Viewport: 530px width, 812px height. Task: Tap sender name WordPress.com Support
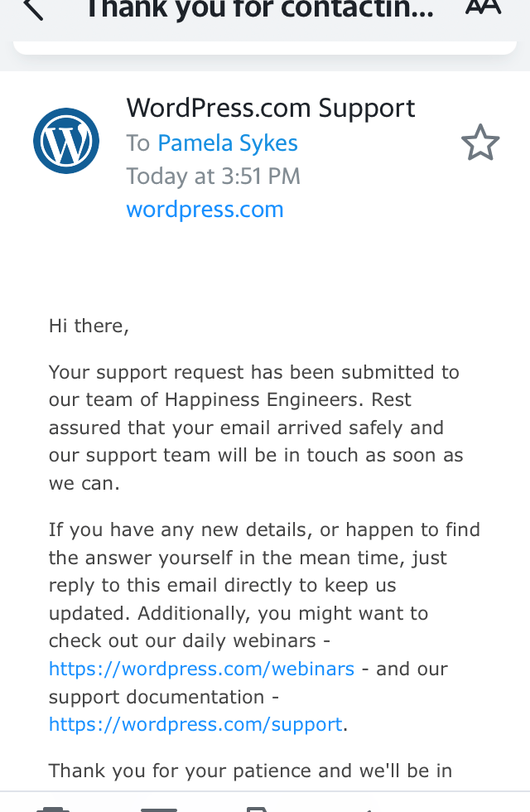(271, 109)
